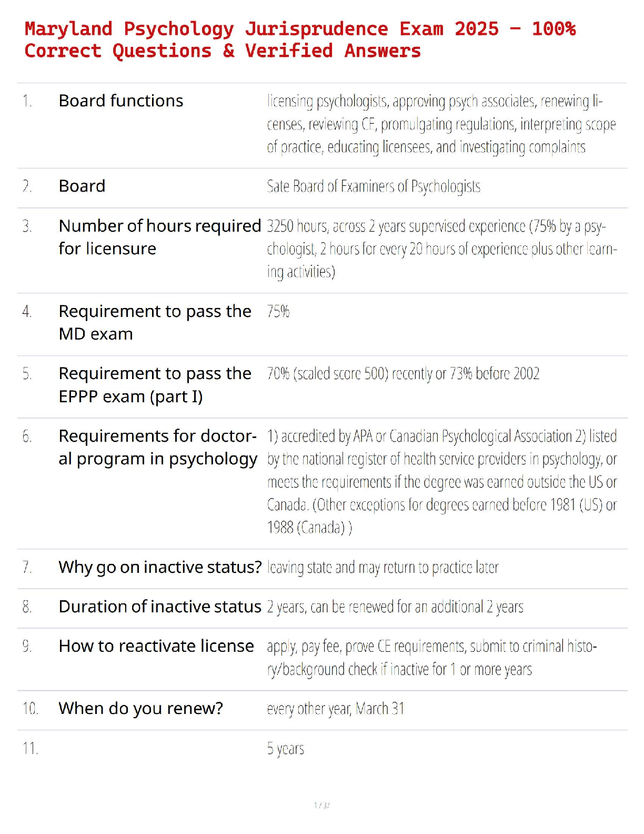
Task: Click "leaving state and may return" answer
Action: (x=383, y=568)
